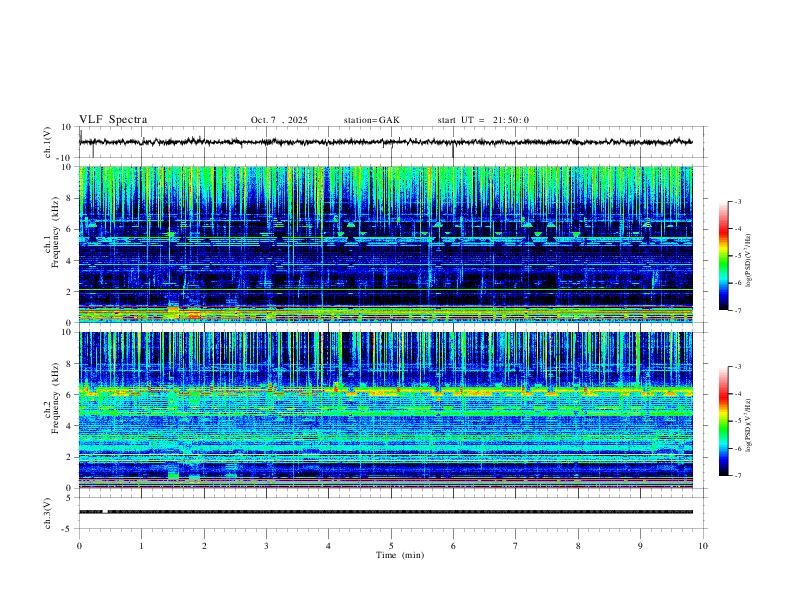
Task: Select the ch.1 "Frequency (kHz)" axis label
Action: tap(55, 232)
